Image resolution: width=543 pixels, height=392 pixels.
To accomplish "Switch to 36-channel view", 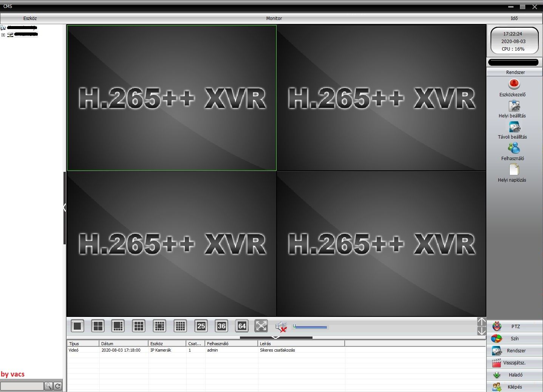I will click(221, 326).
